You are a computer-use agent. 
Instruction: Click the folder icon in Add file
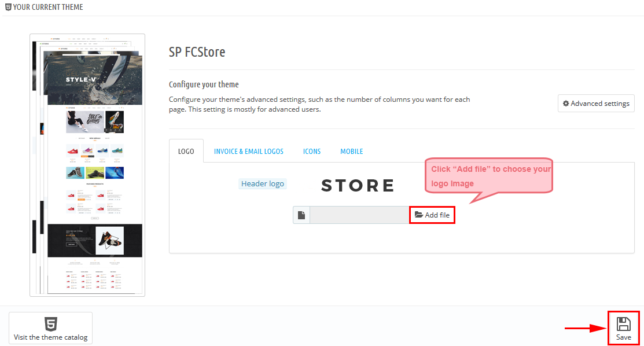click(x=418, y=215)
